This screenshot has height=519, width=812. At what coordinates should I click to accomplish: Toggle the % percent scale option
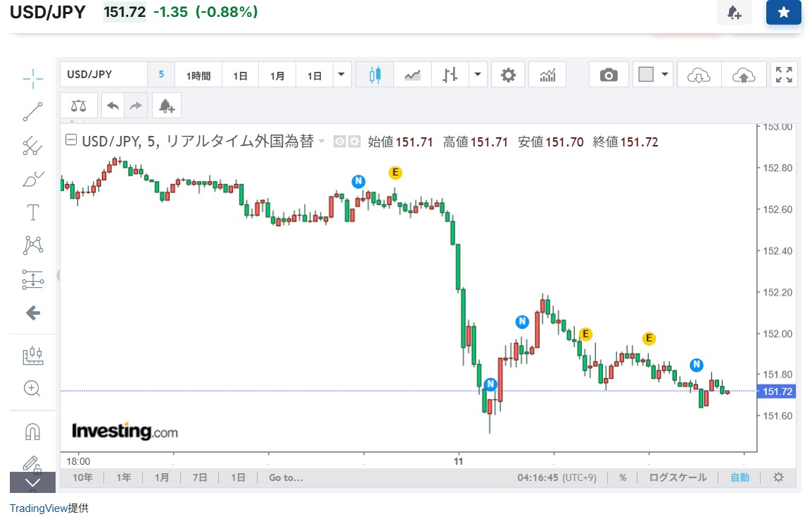[623, 477]
